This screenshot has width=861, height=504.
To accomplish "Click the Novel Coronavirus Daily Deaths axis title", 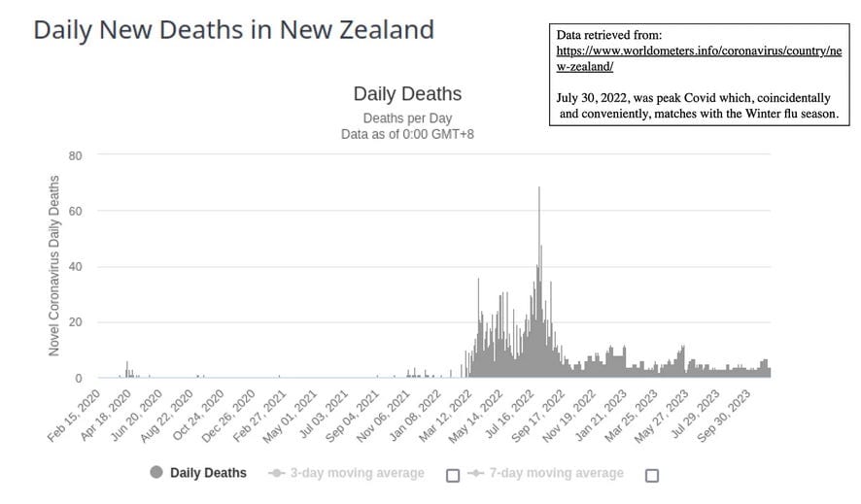I will pos(53,265).
